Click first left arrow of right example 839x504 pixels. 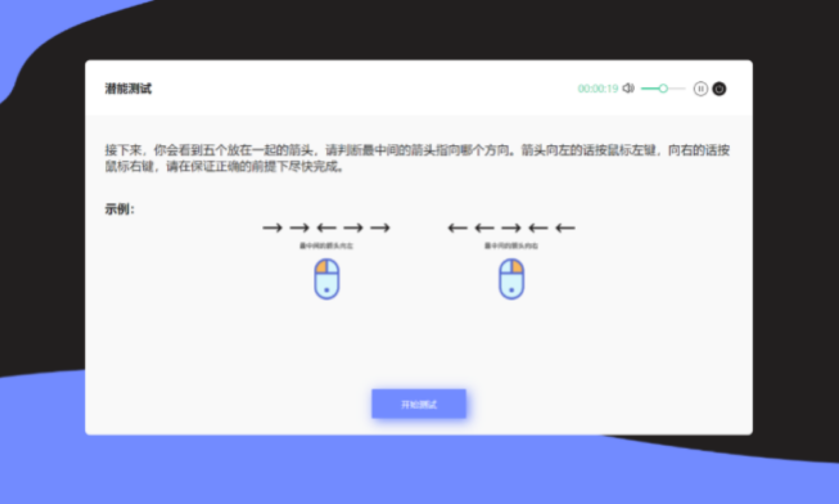pos(457,228)
